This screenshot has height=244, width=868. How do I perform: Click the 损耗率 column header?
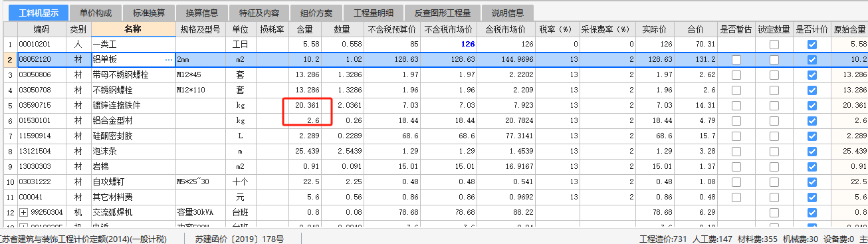coord(272,29)
